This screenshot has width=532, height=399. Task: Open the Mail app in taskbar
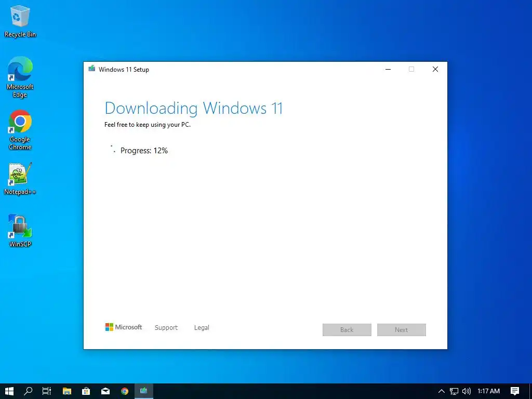pos(105,391)
